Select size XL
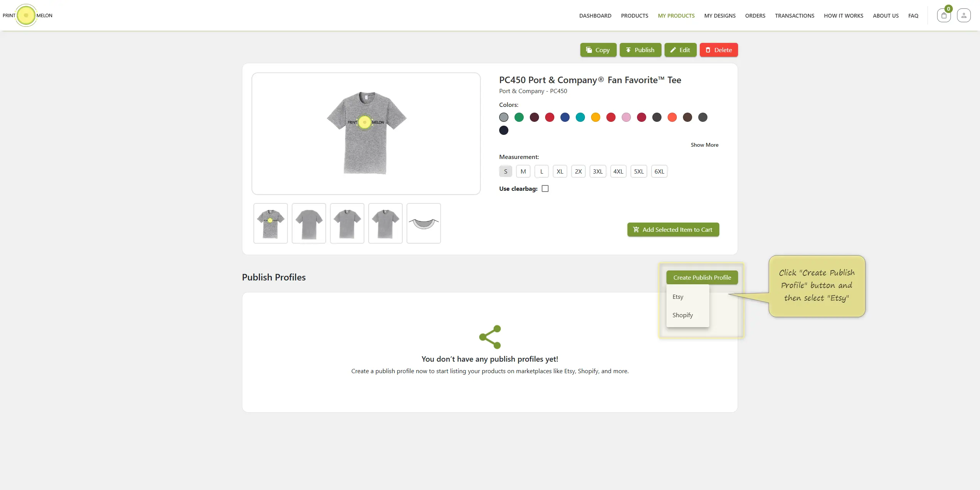 (x=560, y=171)
